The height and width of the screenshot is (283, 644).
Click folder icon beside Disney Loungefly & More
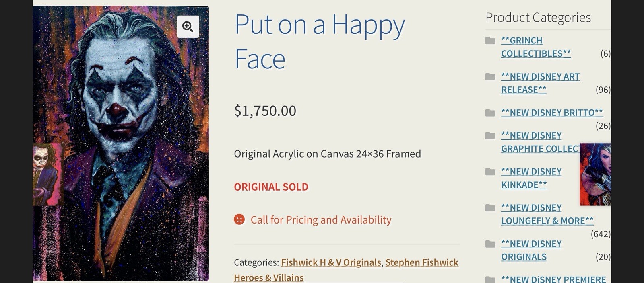pyautogui.click(x=490, y=208)
